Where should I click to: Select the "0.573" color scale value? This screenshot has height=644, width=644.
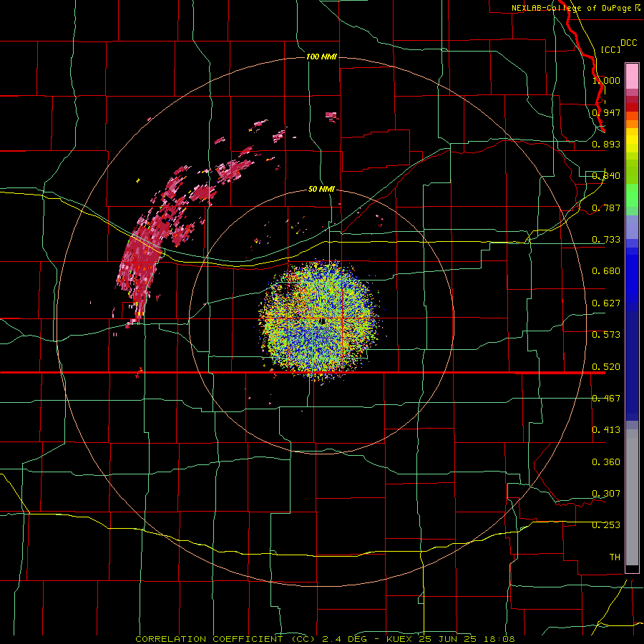606,335
